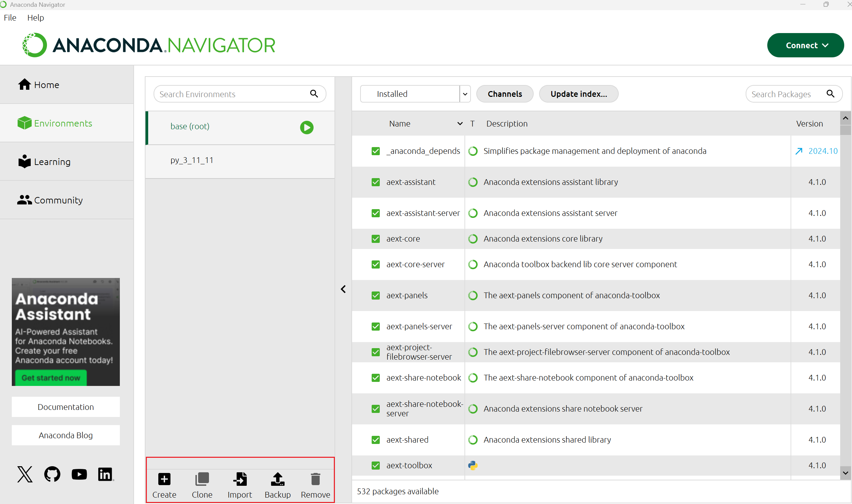Click the Import environment icon
852x504 pixels.
click(240, 479)
